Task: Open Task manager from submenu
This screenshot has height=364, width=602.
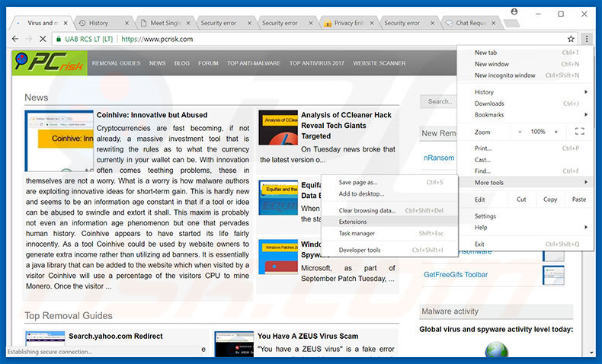Action: click(389, 233)
